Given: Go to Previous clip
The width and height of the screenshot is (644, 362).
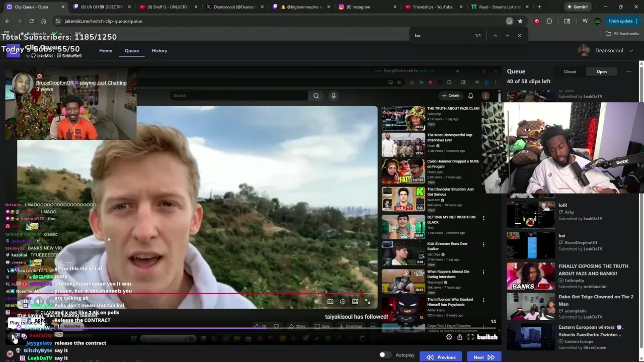Looking at the screenshot, I should point(441,357).
